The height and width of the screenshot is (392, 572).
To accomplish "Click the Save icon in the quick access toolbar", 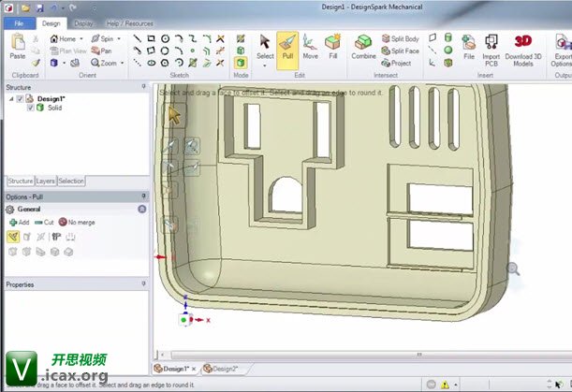I will coord(39,8).
